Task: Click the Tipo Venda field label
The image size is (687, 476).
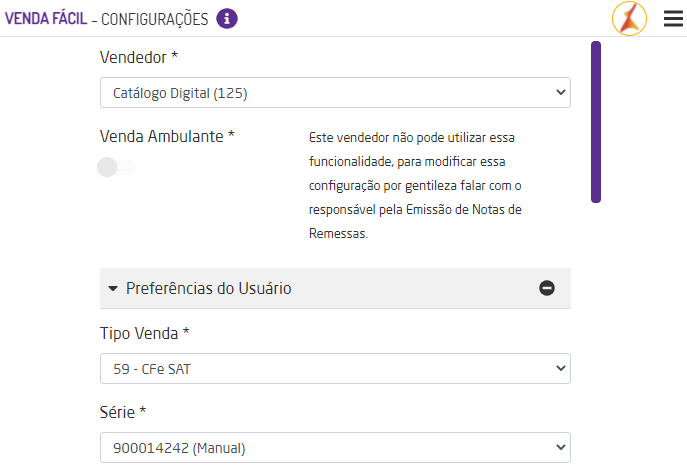Action: 143,332
